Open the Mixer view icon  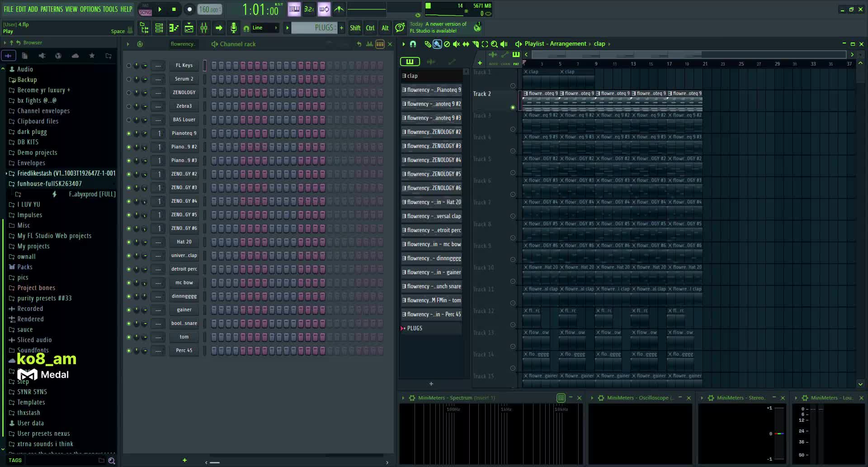pyautogui.click(x=204, y=28)
